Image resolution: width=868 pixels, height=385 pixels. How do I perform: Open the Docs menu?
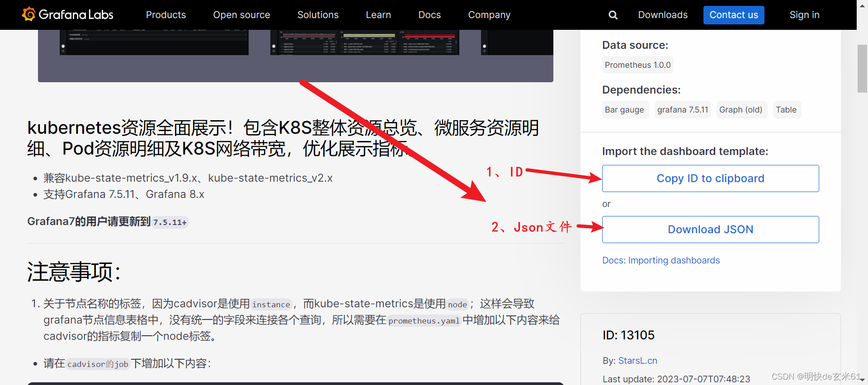[x=429, y=15]
